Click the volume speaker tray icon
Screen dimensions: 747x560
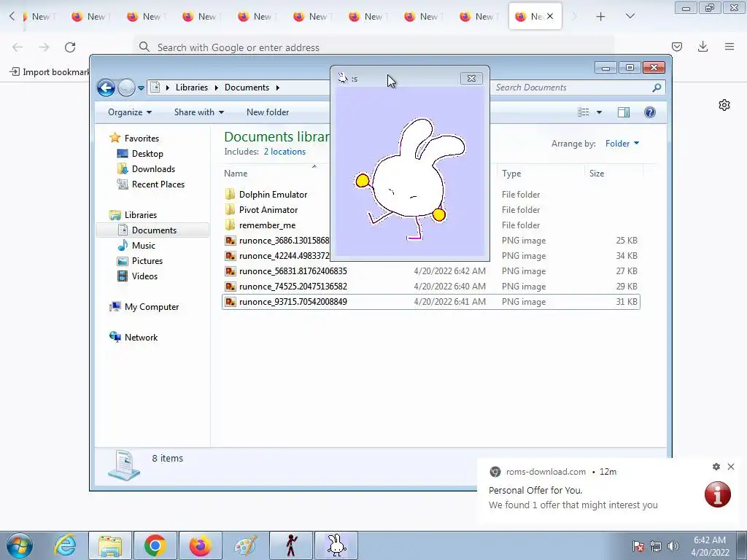(673, 546)
